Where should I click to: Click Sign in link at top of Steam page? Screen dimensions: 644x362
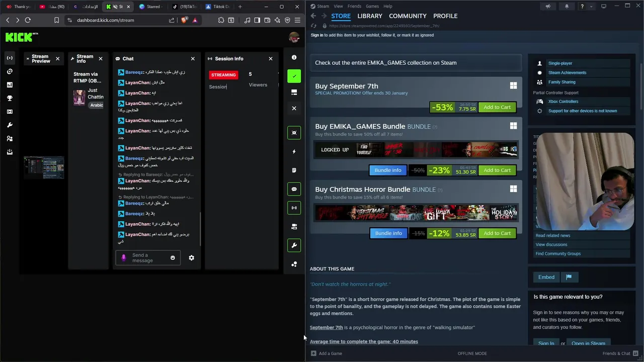(x=317, y=35)
